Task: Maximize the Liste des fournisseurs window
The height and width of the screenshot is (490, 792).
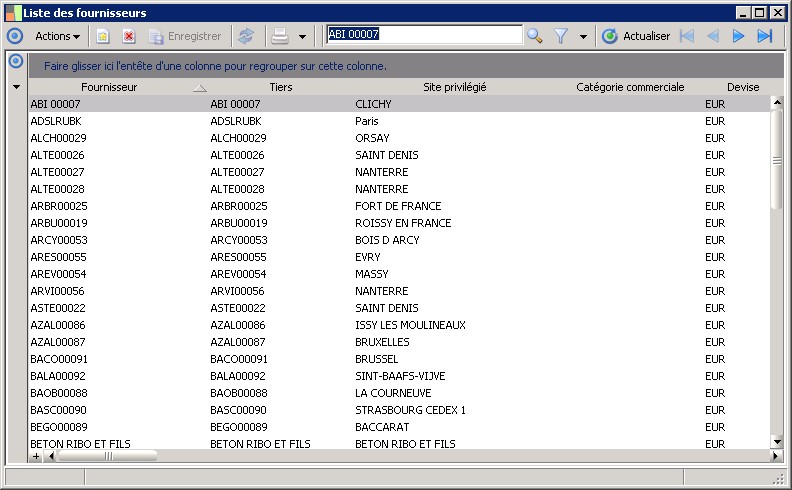Action: 760,13
